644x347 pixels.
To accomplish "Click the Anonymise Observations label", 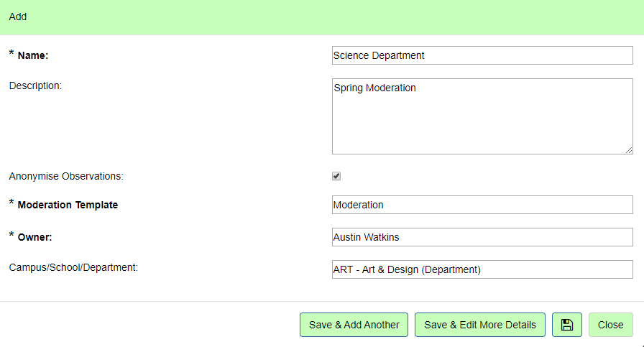I will 66,176.
